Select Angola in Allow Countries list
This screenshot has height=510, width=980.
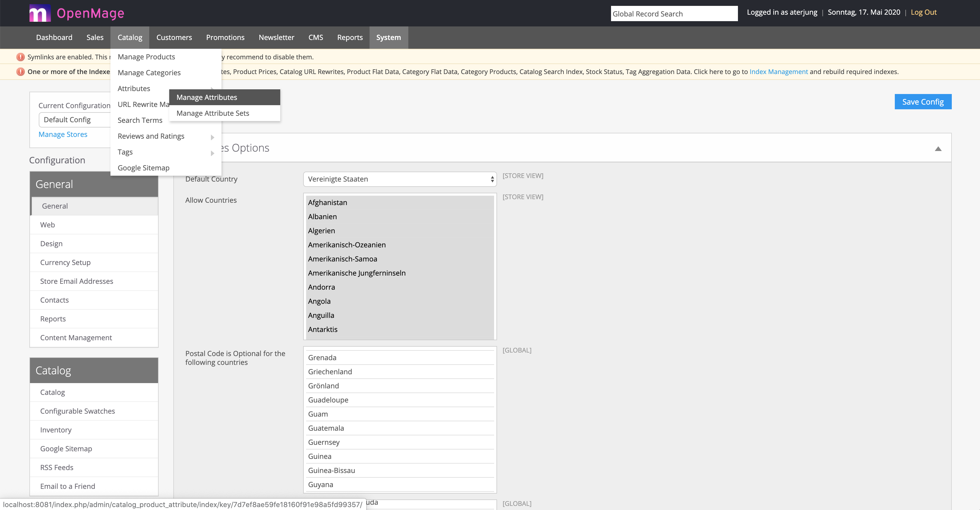pos(400,301)
